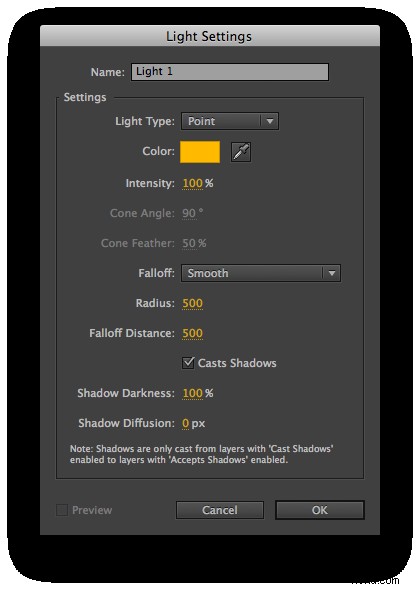Select the Intensity 100 value
This screenshot has width=420, height=590.
[193, 184]
